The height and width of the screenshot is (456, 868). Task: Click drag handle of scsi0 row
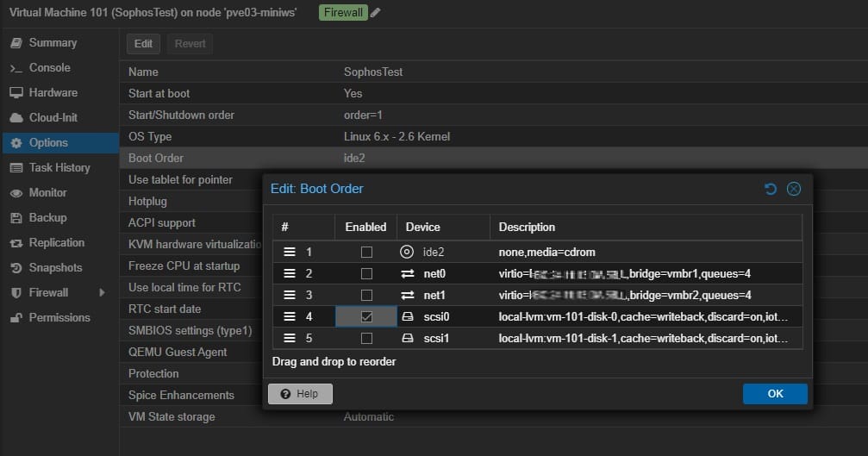coord(290,316)
